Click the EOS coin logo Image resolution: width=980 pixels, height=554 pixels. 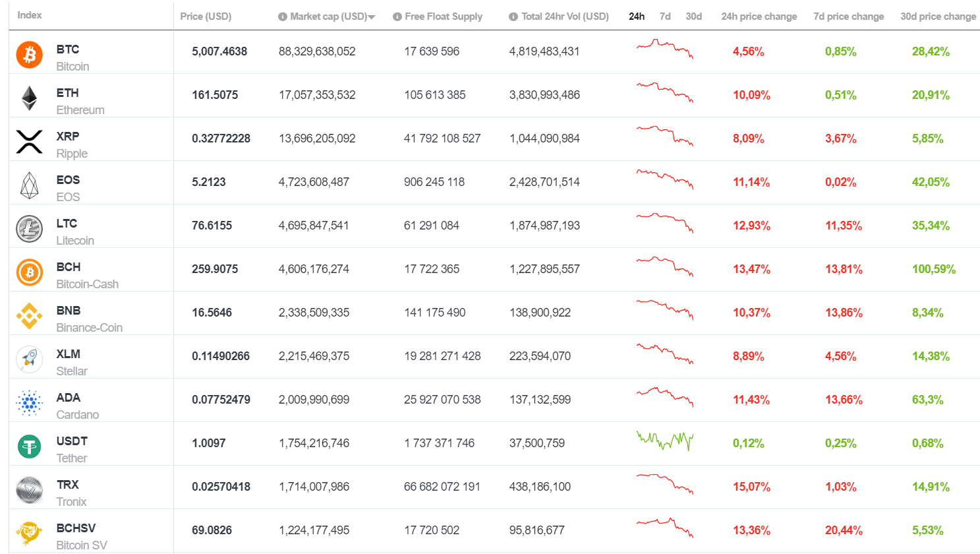pos(30,185)
